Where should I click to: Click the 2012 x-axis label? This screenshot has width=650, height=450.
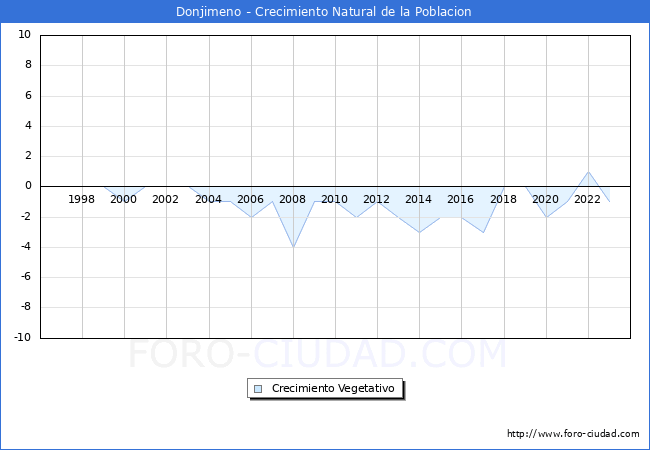pyautogui.click(x=376, y=199)
